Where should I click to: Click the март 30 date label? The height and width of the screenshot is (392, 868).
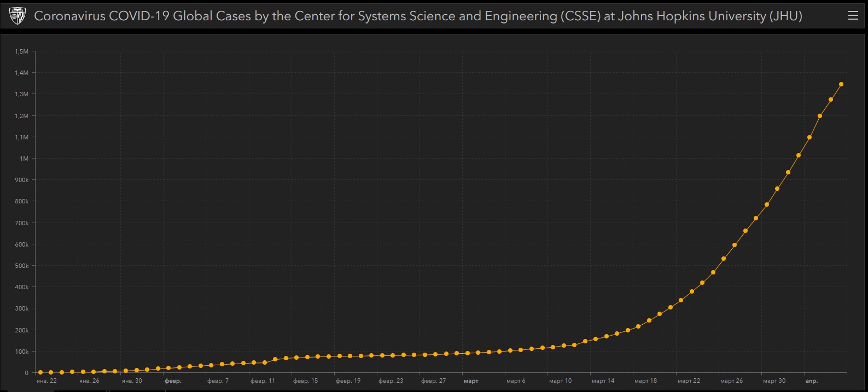[x=774, y=381]
